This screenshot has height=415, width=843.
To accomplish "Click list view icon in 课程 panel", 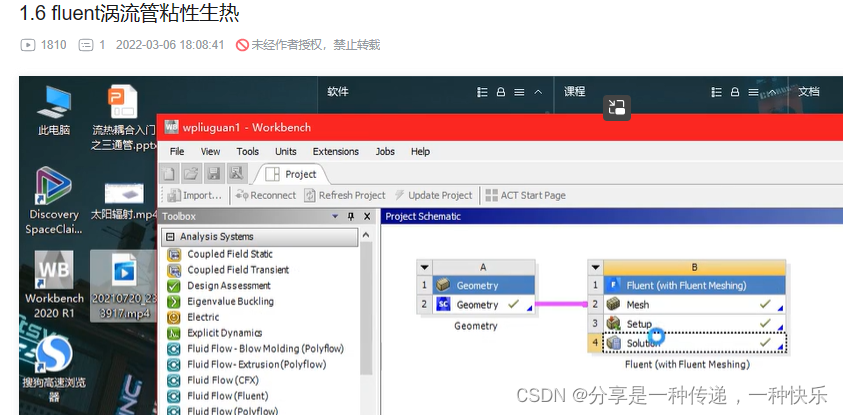I will pyautogui.click(x=716, y=92).
